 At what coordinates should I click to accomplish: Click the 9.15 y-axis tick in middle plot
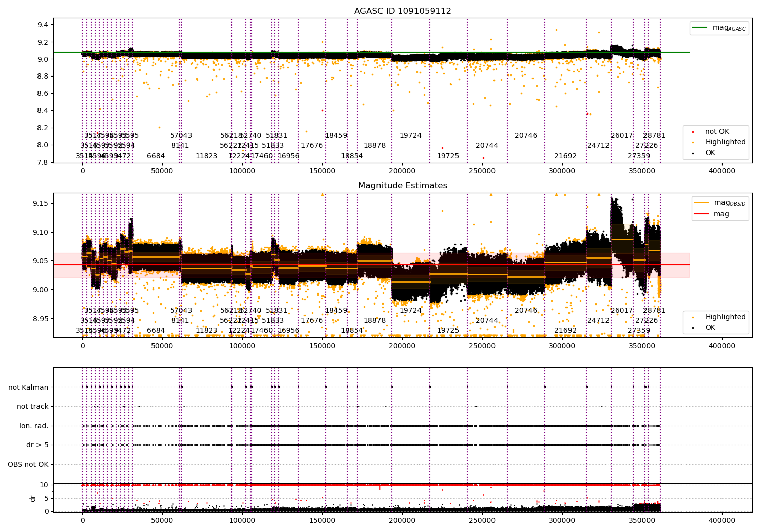click(x=42, y=203)
